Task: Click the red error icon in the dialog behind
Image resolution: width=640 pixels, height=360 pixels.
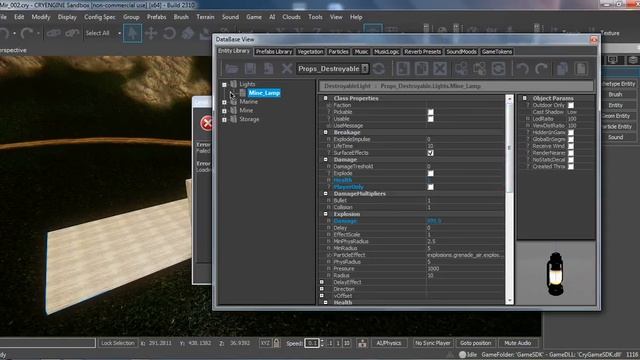Action: pyautogui.click(x=207, y=123)
